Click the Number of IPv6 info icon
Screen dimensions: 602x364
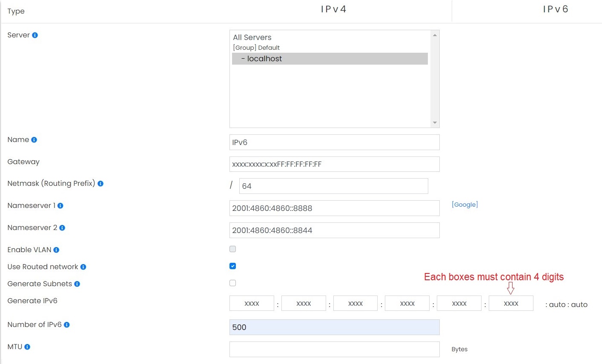point(67,324)
